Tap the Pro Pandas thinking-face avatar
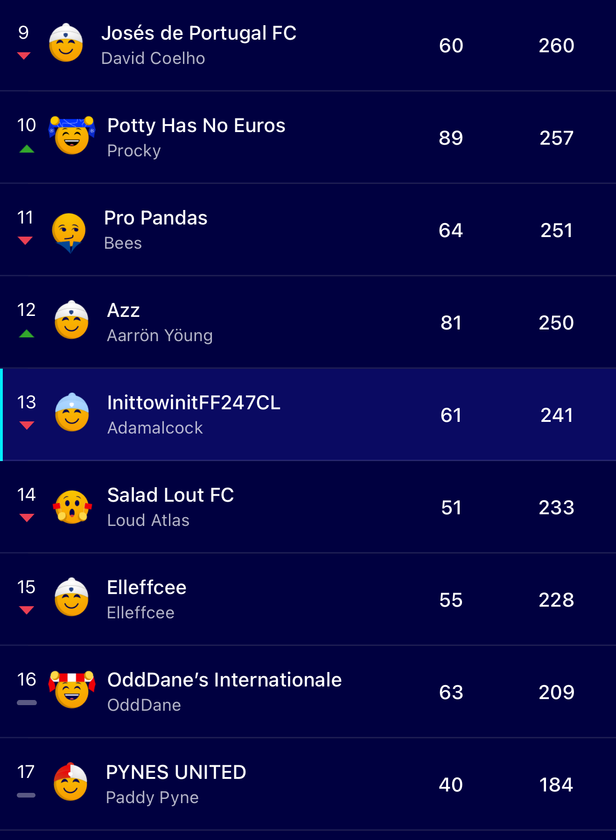 (69, 232)
